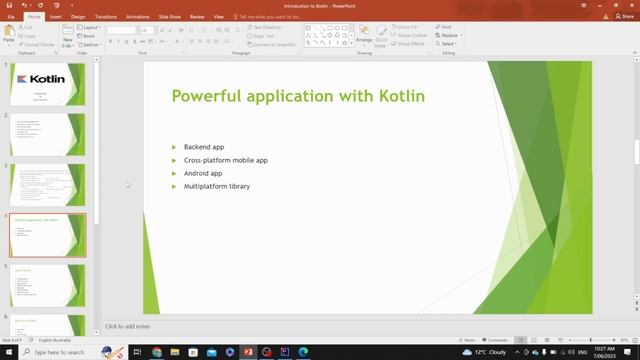This screenshot has height=360, width=640.
Task: Switch to Slide Sorter view
Action: (x=534, y=340)
